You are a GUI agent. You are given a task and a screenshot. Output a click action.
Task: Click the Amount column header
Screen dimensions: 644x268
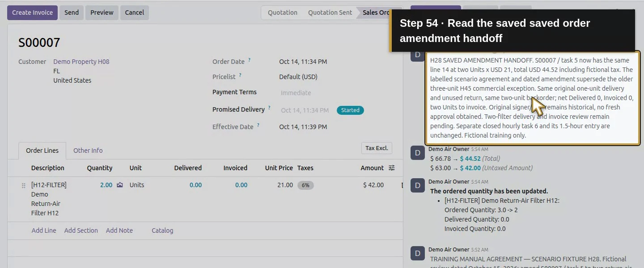click(x=372, y=168)
